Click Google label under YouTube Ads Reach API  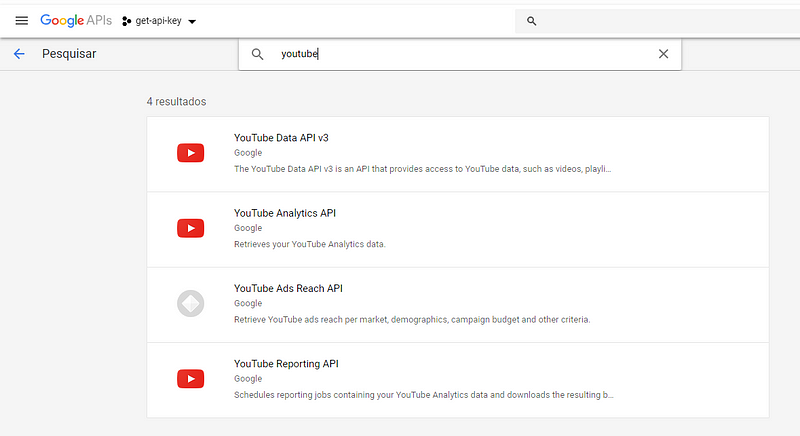coord(248,303)
